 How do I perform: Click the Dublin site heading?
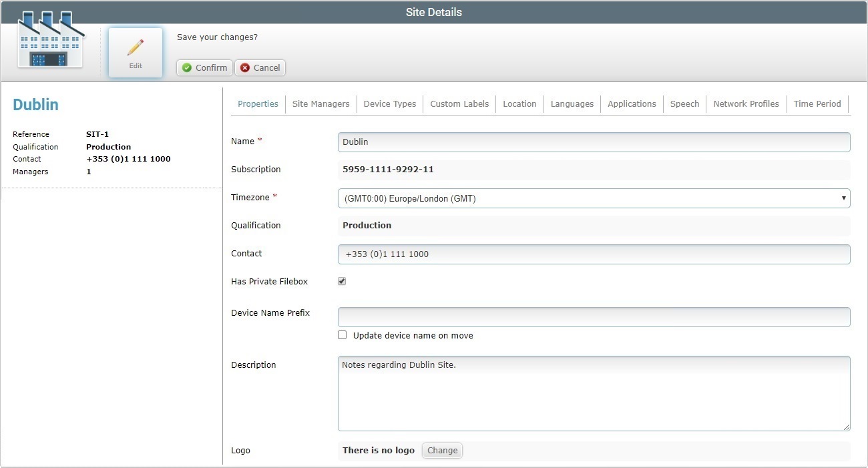tap(35, 104)
